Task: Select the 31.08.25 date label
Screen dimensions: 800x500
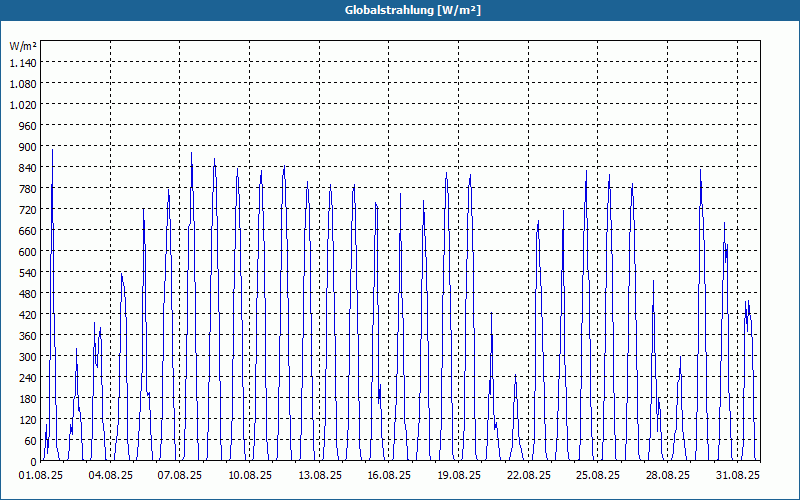Action: tap(738, 476)
